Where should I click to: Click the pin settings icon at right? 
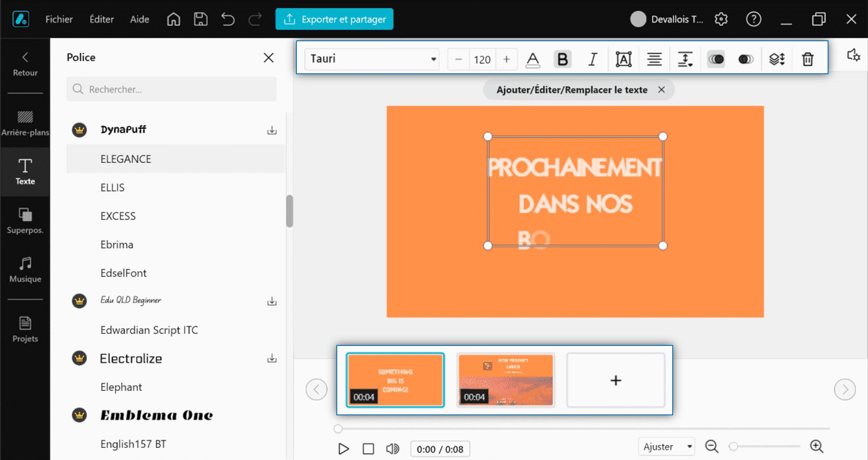point(853,55)
